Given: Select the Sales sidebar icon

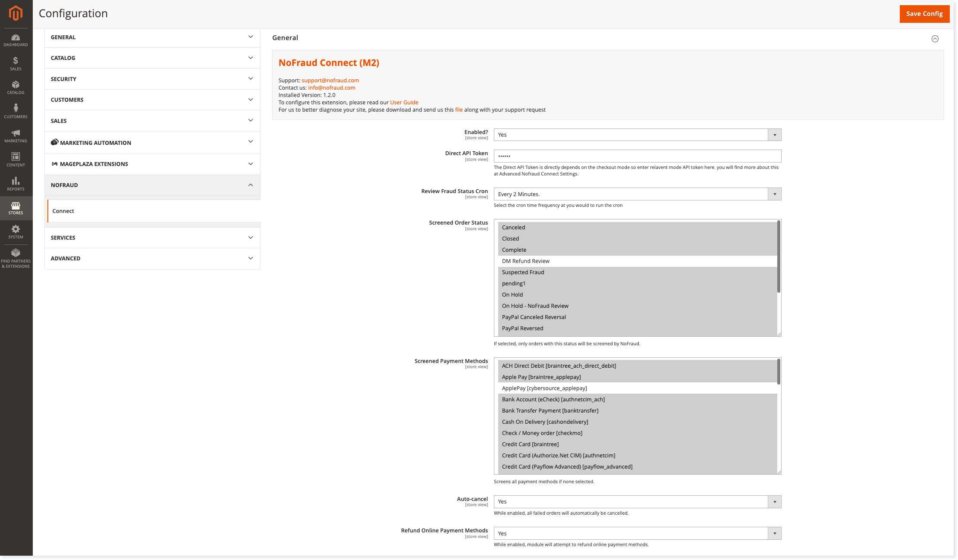Looking at the screenshot, I should (16, 61).
